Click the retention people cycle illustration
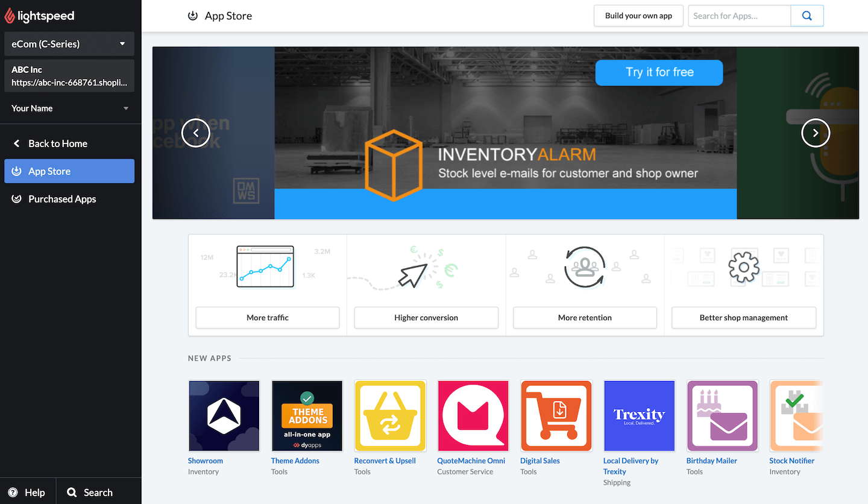The height and width of the screenshot is (504, 868). pyautogui.click(x=584, y=267)
